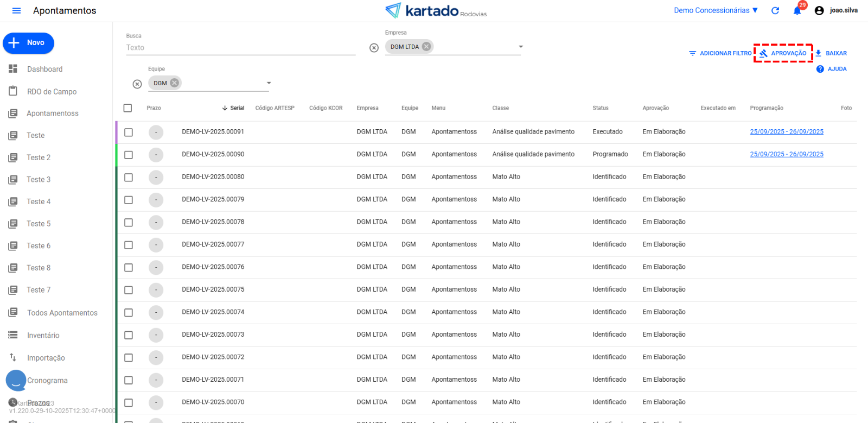Open the notifications bell

coord(797,11)
